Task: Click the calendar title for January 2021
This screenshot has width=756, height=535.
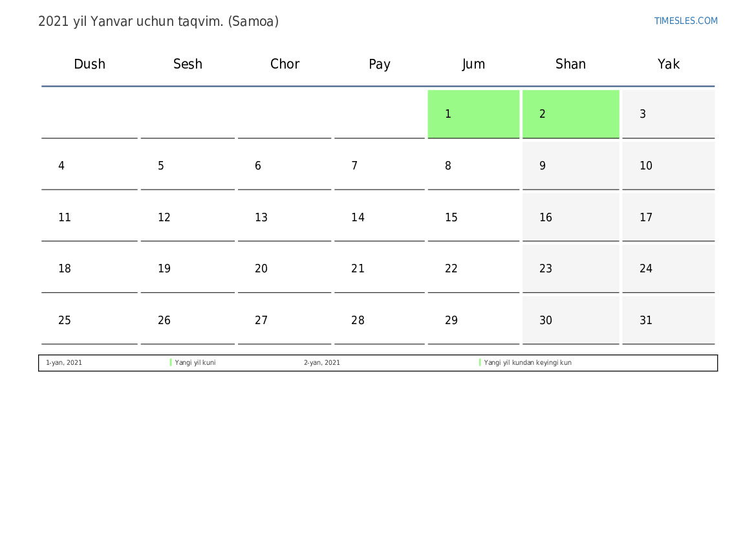Action: tap(158, 21)
